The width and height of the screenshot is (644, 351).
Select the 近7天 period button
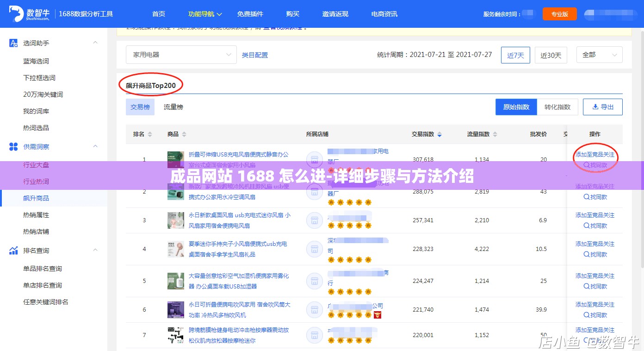pyautogui.click(x=515, y=55)
